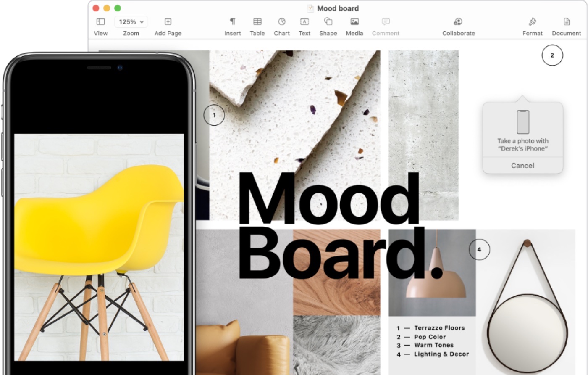Click the Terrazzo Floors legend text
Screen dimensions: 588x375
pyautogui.click(x=439, y=328)
